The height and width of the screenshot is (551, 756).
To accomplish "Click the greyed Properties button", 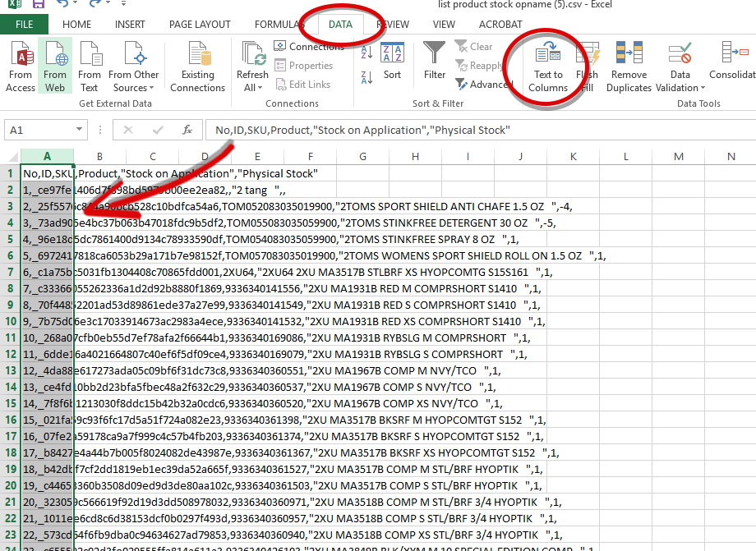I will pos(304,66).
